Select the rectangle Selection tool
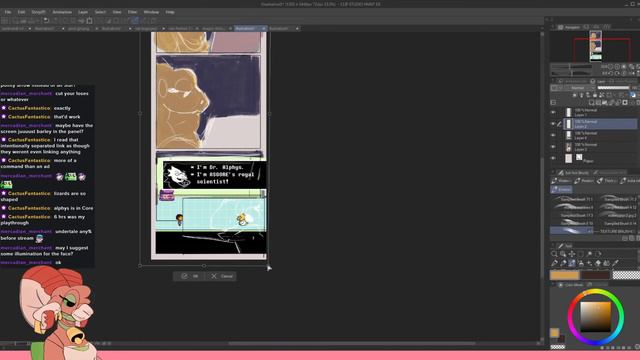 click(x=580, y=253)
